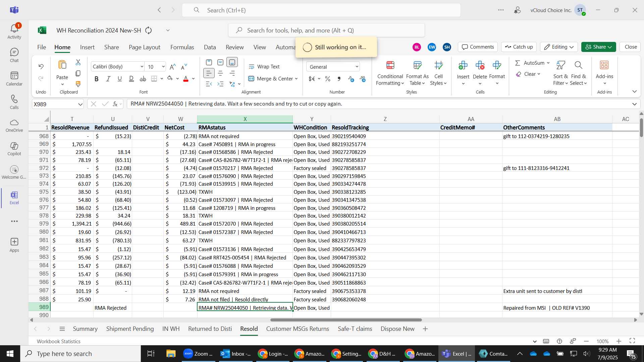Click the increase indent icon
644x362 pixels.
220,84
